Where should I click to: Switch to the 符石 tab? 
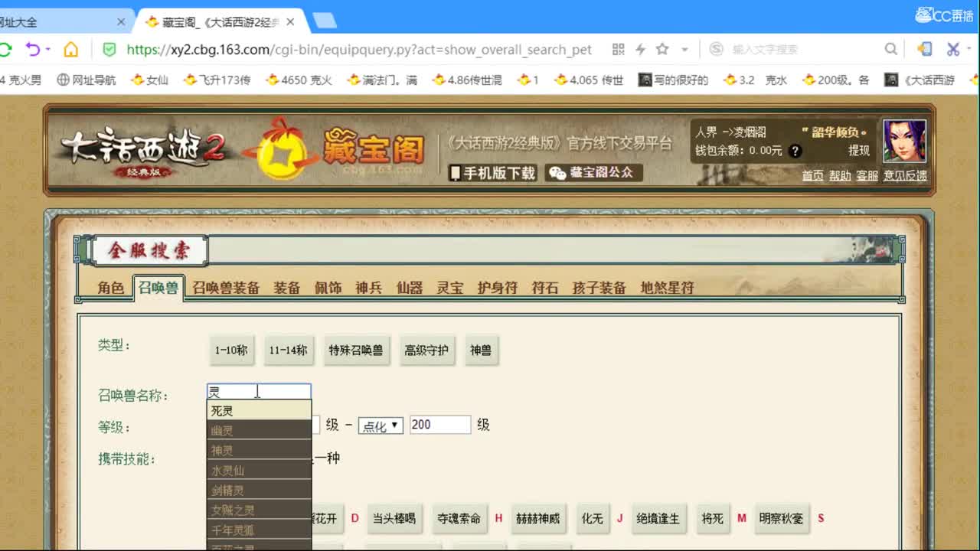coord(545,288)
